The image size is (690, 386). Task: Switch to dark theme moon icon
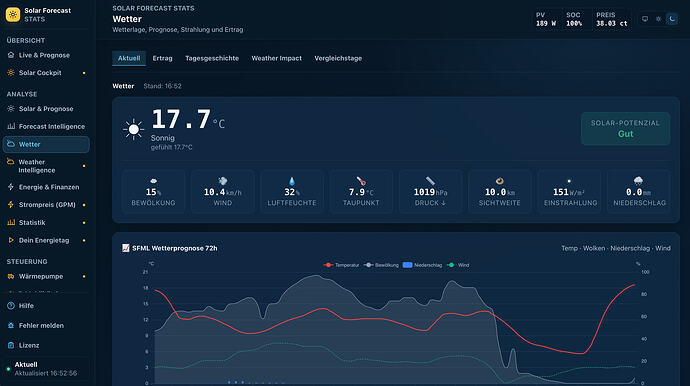pos(672,19)
